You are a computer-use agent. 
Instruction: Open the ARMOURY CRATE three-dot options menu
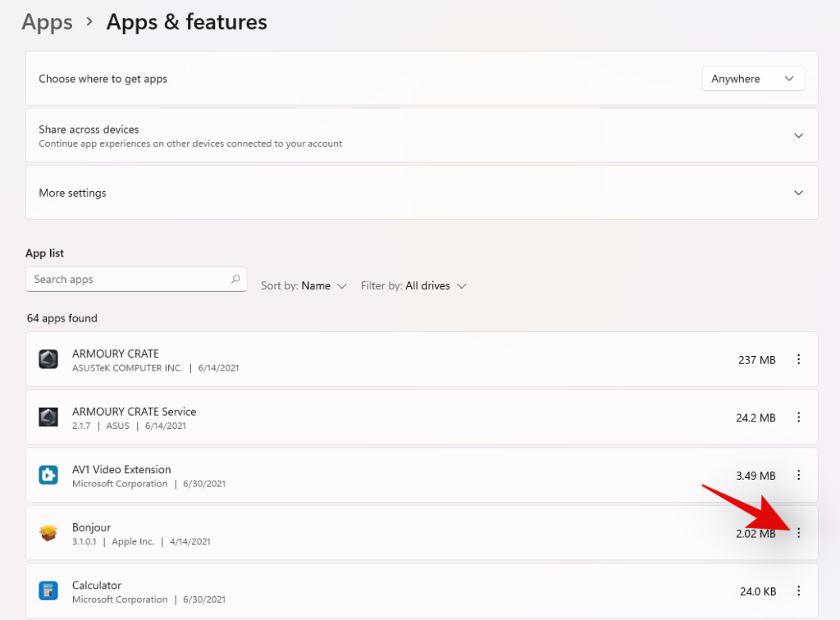pos(798,359)
